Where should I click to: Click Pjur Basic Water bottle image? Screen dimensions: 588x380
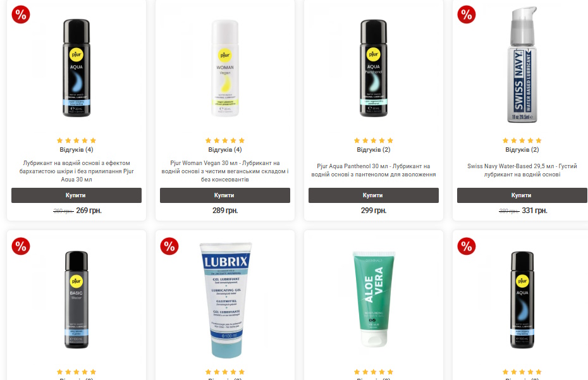point(77,300)
